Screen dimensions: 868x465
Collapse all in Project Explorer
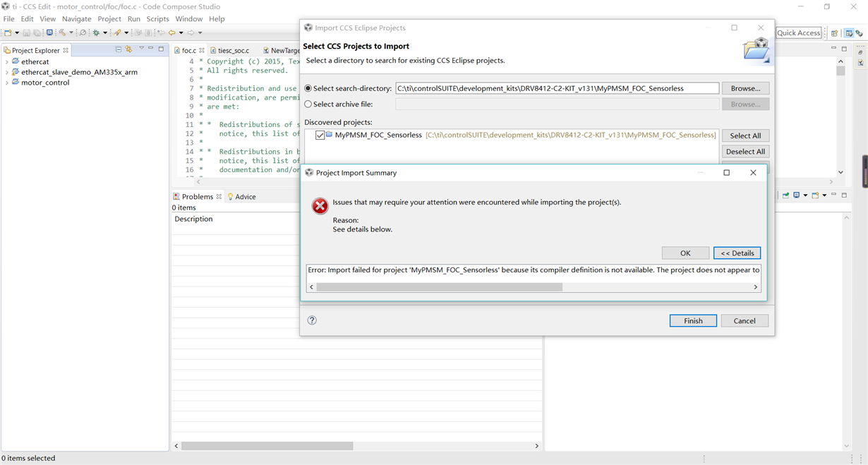pyautogui.click(x=119, y=49)
